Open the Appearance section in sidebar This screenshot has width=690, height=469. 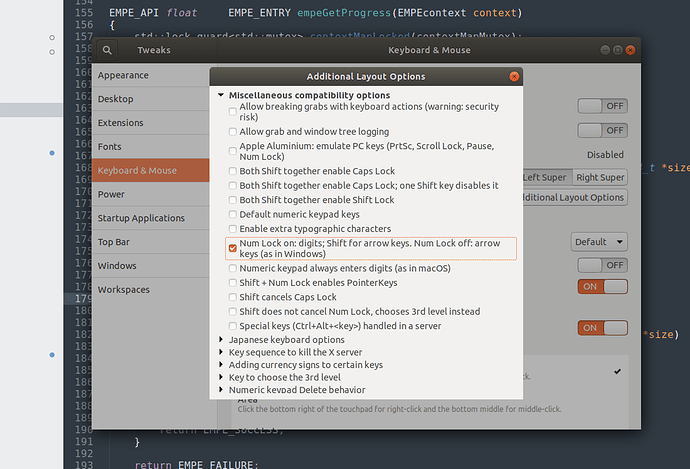pyautogui.click(x=124, y=74)
